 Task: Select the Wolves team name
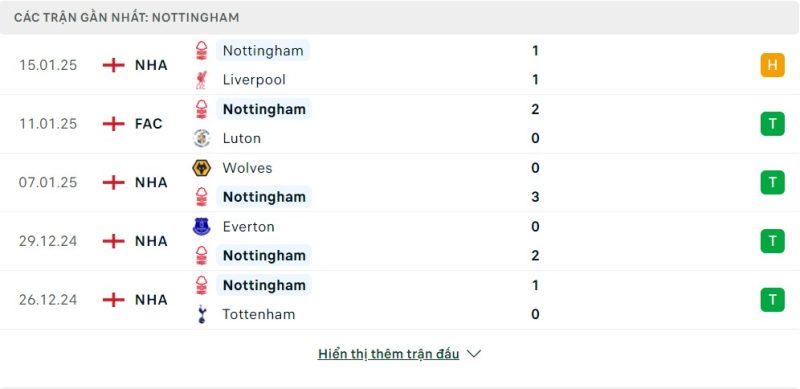pyautogui.click(x=247, y=168)
